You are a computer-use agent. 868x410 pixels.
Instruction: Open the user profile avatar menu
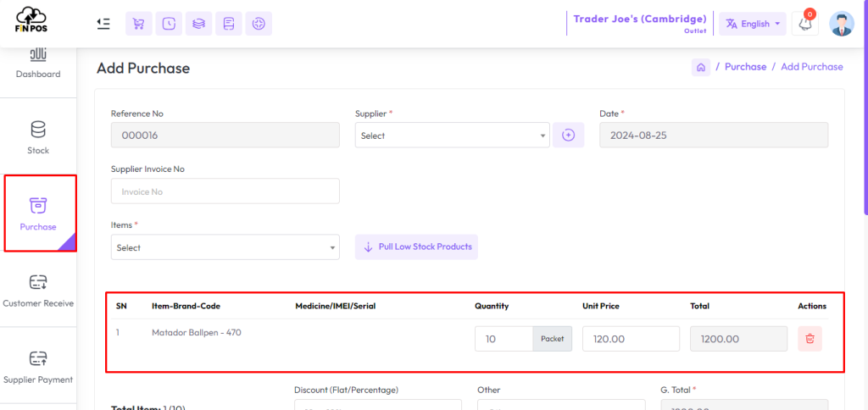842,24
